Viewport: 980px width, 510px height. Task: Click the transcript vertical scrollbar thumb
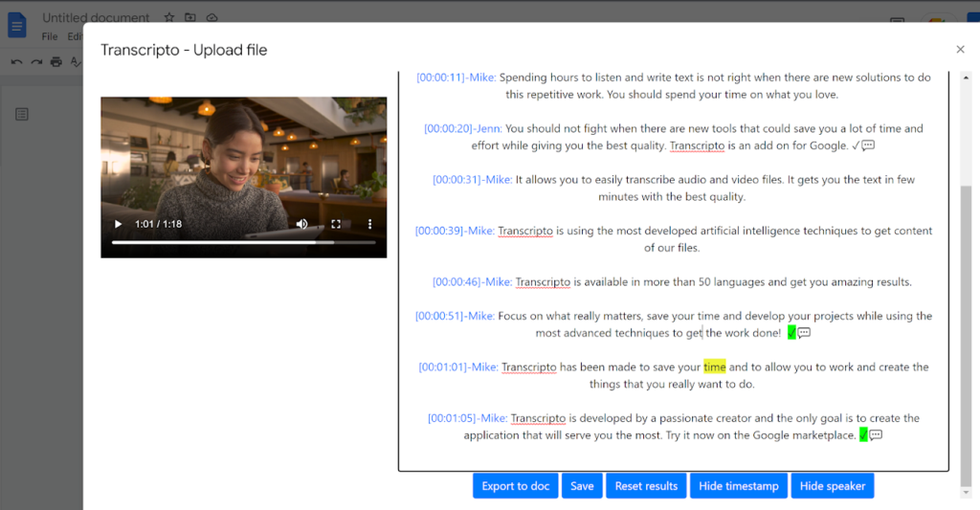coord(967,334)
